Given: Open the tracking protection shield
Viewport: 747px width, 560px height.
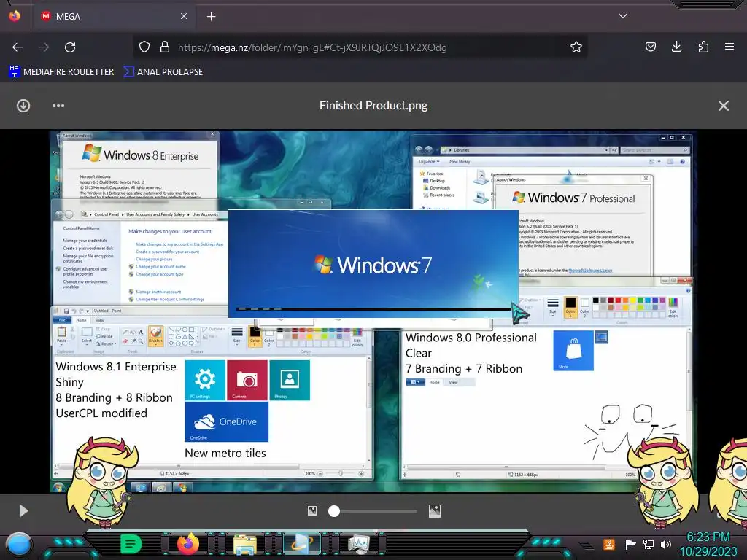Looking at the screenshot, I should coord(144,47).
